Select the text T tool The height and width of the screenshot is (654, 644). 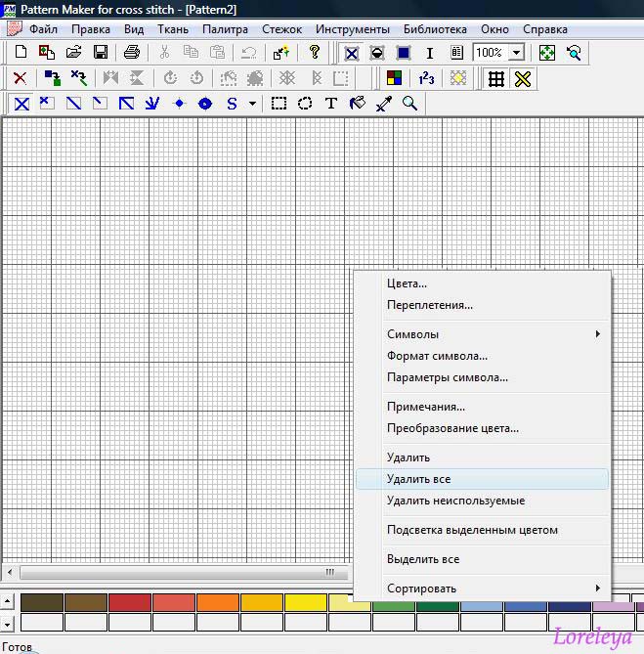pos(331,103)
